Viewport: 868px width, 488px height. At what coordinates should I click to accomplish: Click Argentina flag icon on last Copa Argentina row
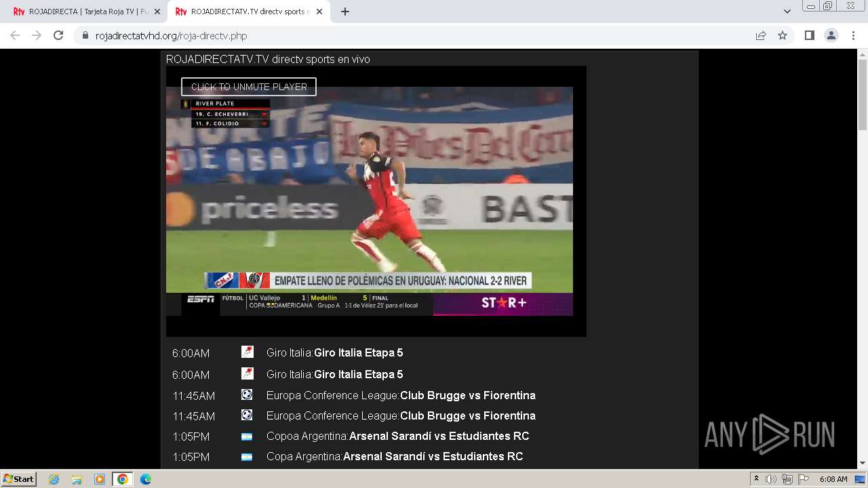coord(247,457)
